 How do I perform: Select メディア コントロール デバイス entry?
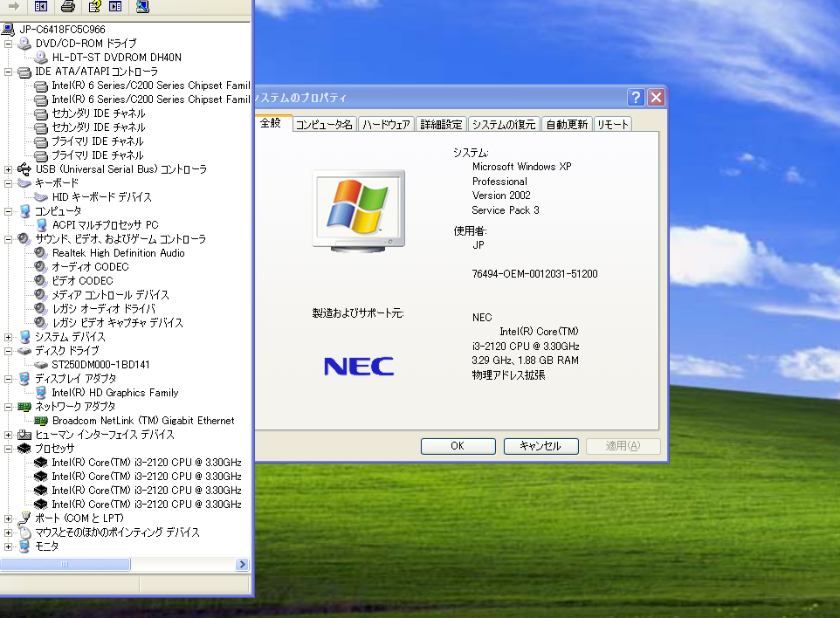[x=110, y=294]
